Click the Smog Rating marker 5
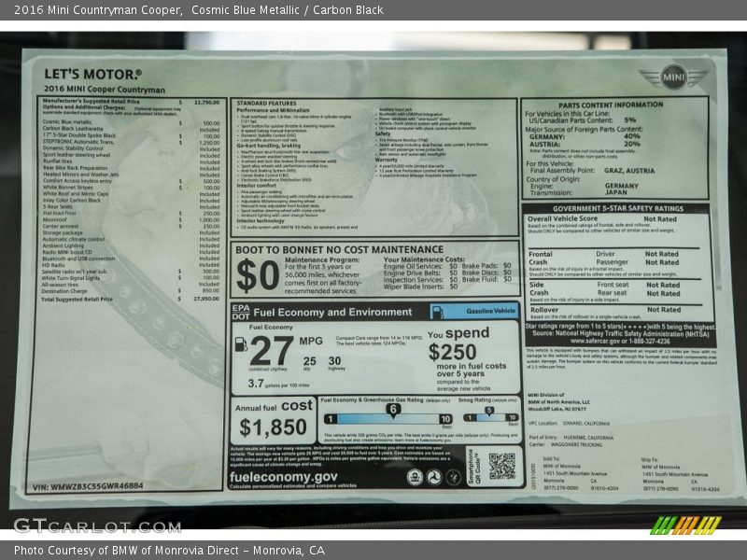747x560 pixels. [488, 411]
